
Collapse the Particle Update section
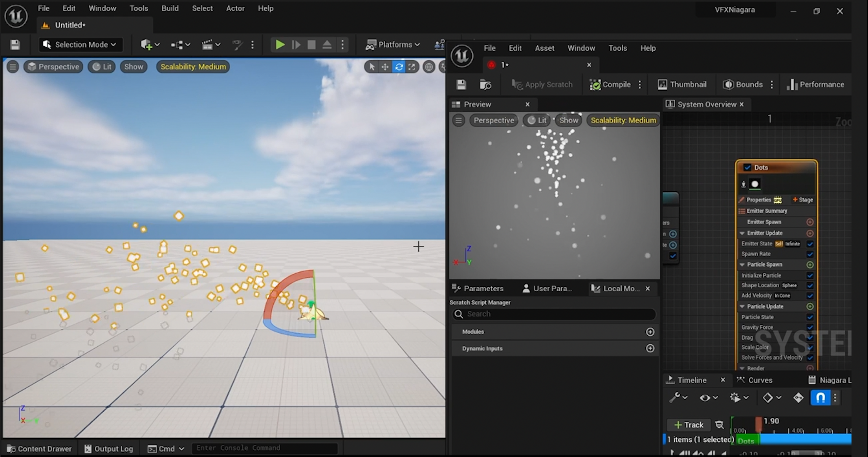pos(742,307)
